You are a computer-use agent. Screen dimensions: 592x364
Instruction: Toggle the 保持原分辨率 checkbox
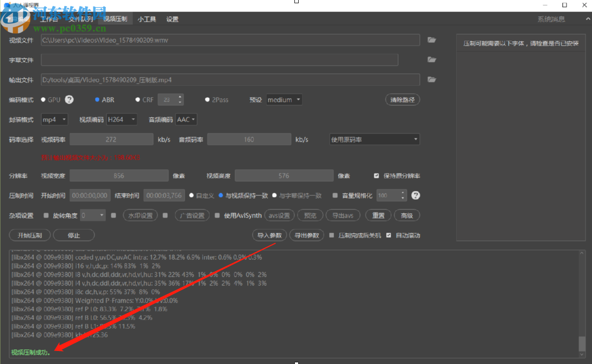coord(376,176)
